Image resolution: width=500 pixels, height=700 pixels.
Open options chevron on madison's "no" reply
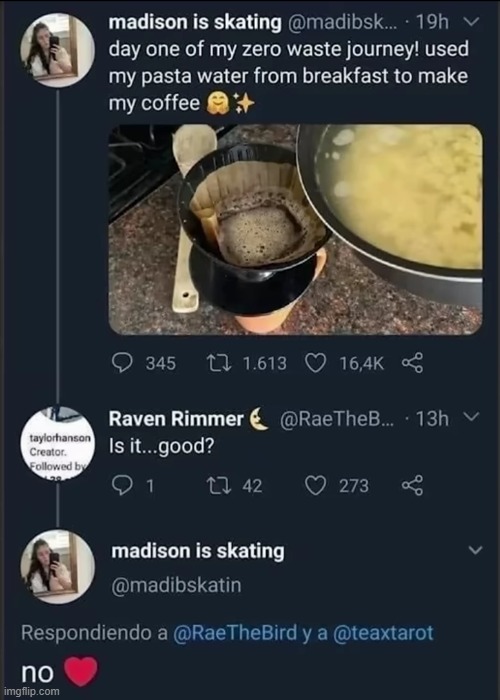coord(476,550)
